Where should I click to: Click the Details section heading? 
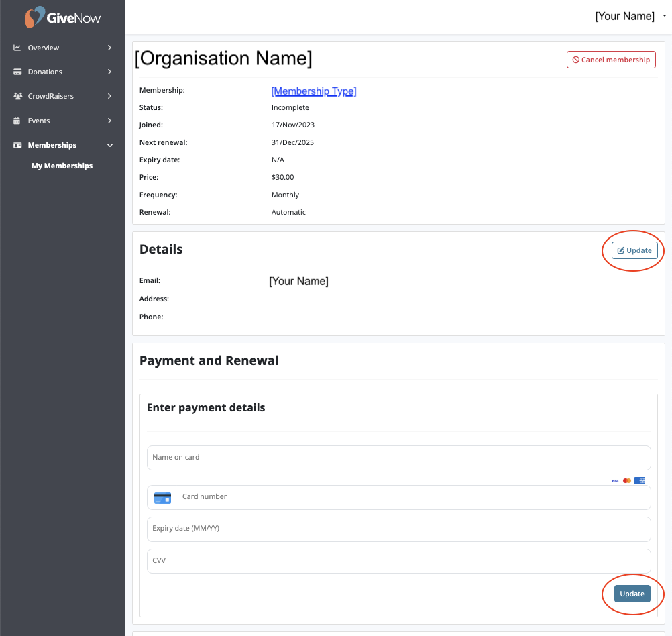[x=161, y=249]
